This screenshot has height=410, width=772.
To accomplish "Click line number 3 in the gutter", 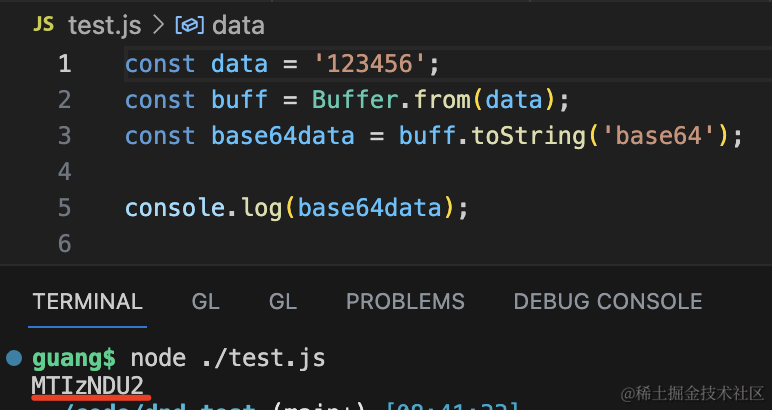I will coord(65,136).
